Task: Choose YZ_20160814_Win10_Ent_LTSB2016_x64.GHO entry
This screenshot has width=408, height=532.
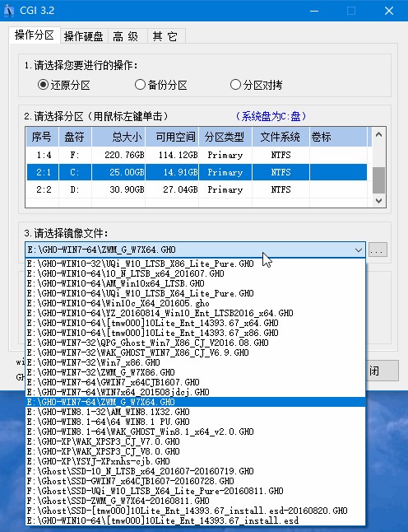Action: click(x=196, y=313)
